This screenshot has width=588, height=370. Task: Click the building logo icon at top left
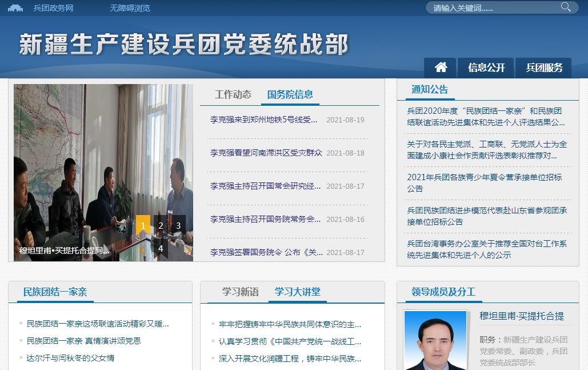pyautogui.click(x=15, y=8)
